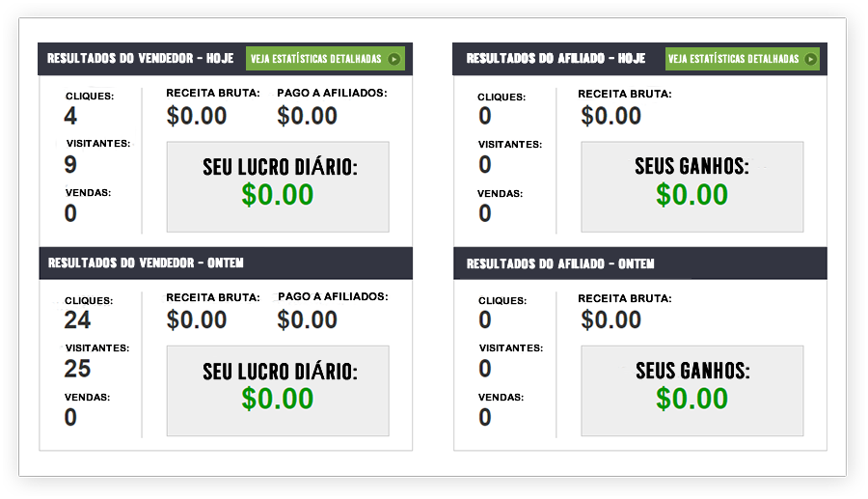
Task: Click yesterday's affiliate 'Seus Ganhos' box
Action: pos(692,391)
